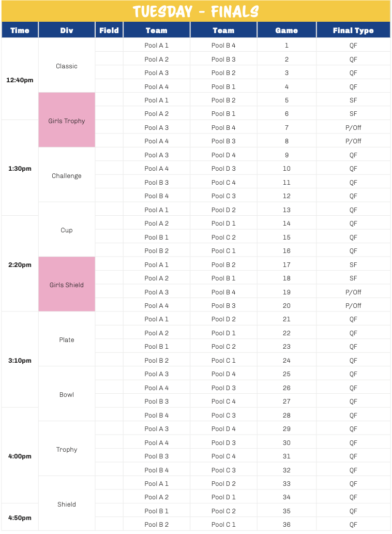392x534 pixels.
Task: Select the 1:30pm time cell
Action: click(20, 168)
